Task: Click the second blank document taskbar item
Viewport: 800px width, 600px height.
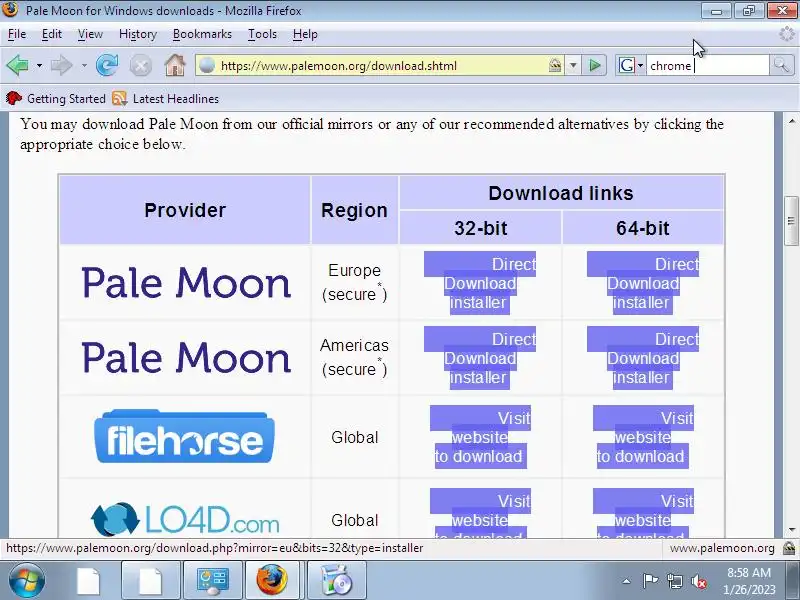Action: (151, 580)
